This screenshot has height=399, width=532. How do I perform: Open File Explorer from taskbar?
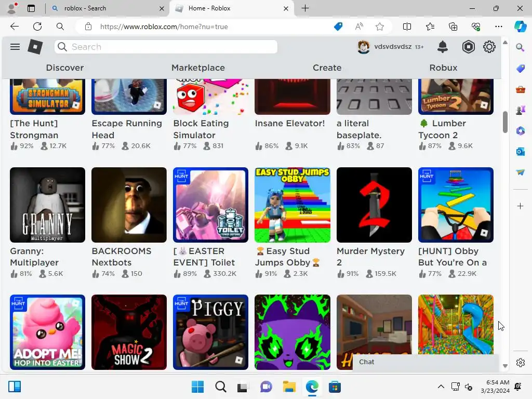pos(289,387)
